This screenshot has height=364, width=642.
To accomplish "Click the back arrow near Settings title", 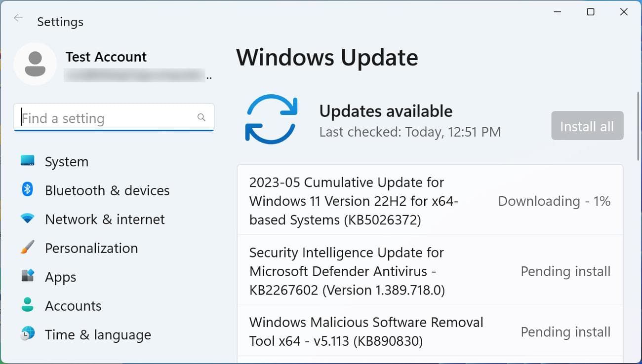I will (x=18, y=18).
